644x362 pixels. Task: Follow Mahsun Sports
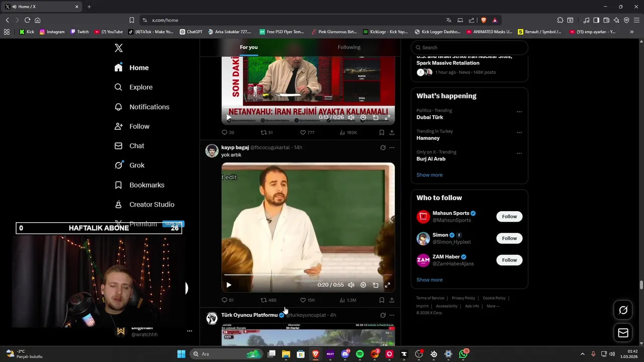click(509, 217)
